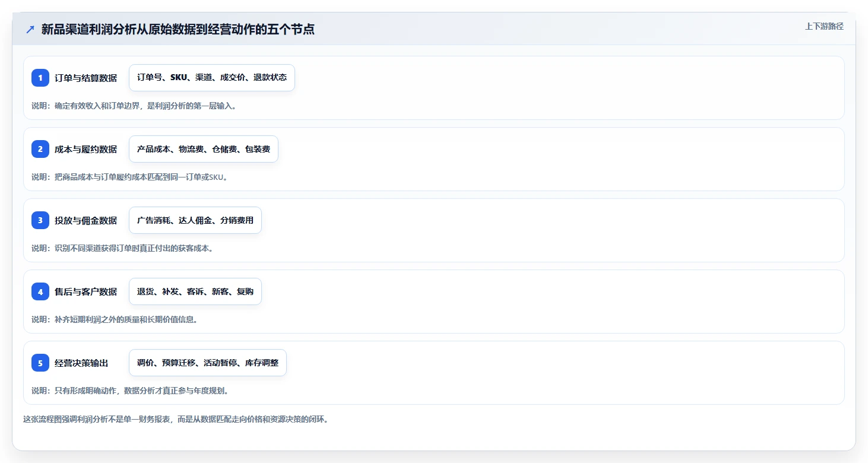Click the 成本与履约数据 node label
This screenshot has height=463, width=868.
click(x=85, y=149)
